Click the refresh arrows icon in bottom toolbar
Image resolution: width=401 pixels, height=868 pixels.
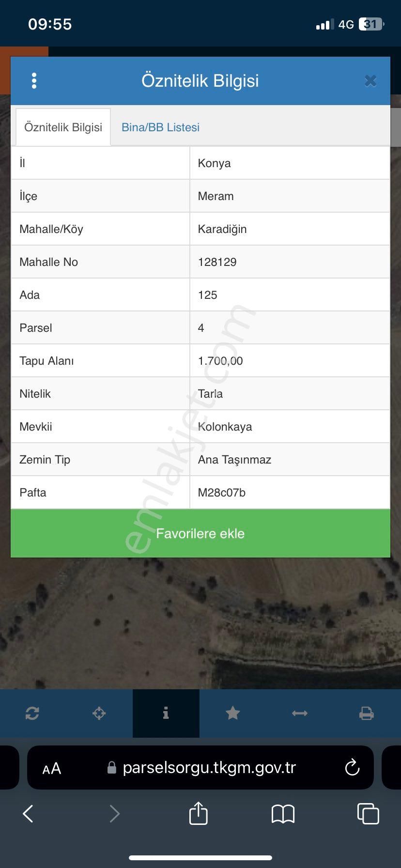point(32,713)
